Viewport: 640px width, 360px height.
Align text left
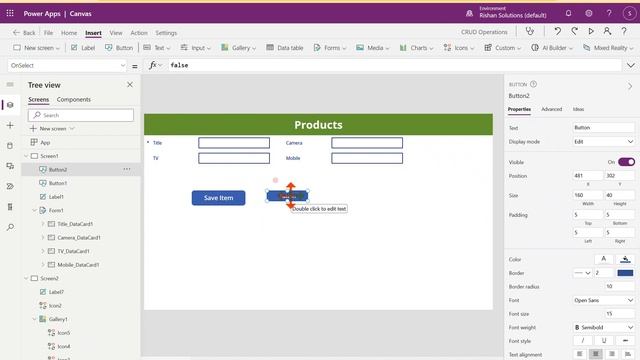pos(580,354)
